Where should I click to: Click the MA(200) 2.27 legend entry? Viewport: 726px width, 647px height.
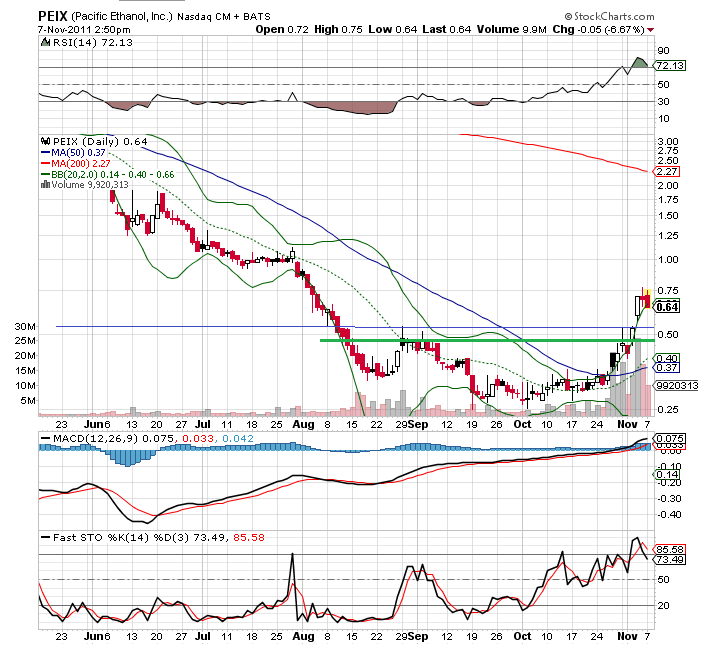coord(81,163)
